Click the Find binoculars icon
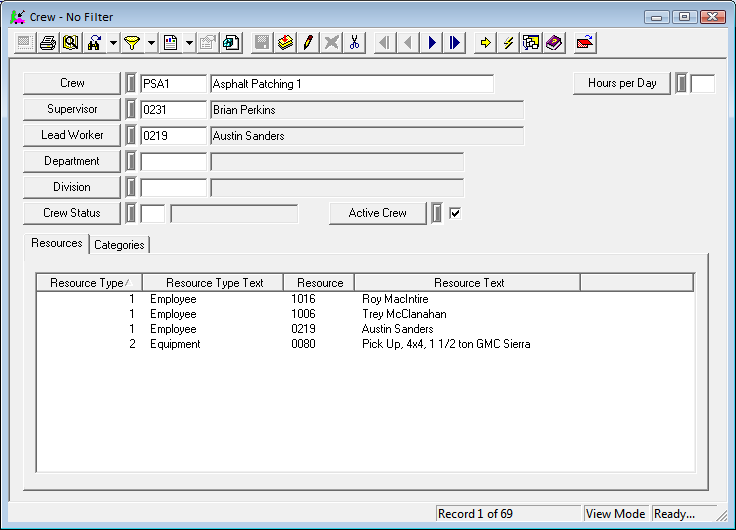736x530 pixels. coord(94,43)
